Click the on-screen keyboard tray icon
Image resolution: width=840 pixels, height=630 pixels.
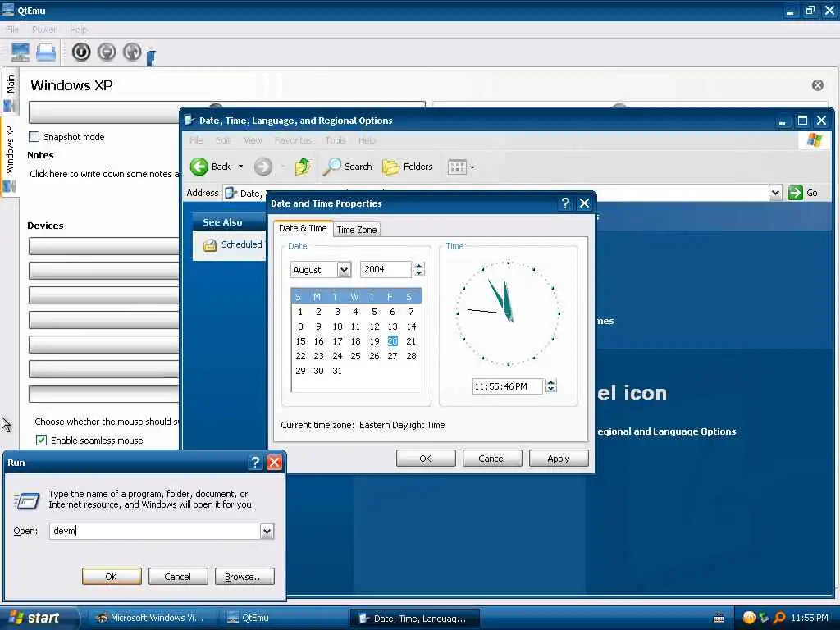tap(719, 619)
